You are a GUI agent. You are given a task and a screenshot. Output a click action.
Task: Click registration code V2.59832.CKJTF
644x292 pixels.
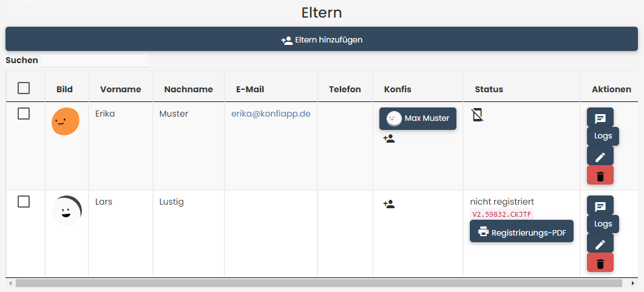tap(502, 214)
